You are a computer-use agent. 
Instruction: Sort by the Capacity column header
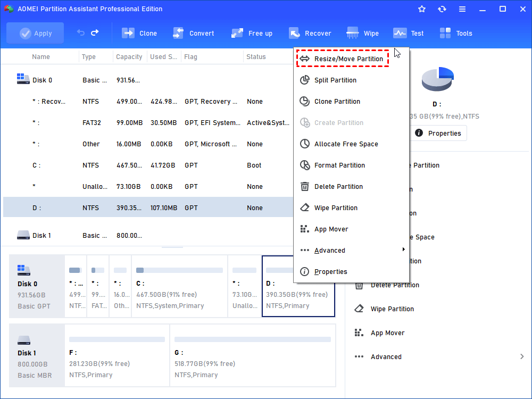click(129, 57)
